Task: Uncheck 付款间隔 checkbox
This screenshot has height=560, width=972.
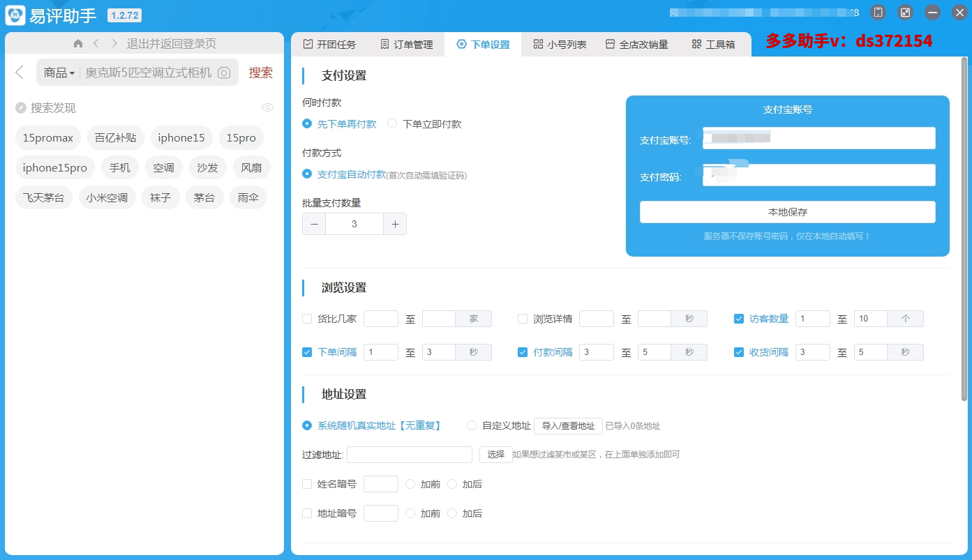Action: (523, 352)
